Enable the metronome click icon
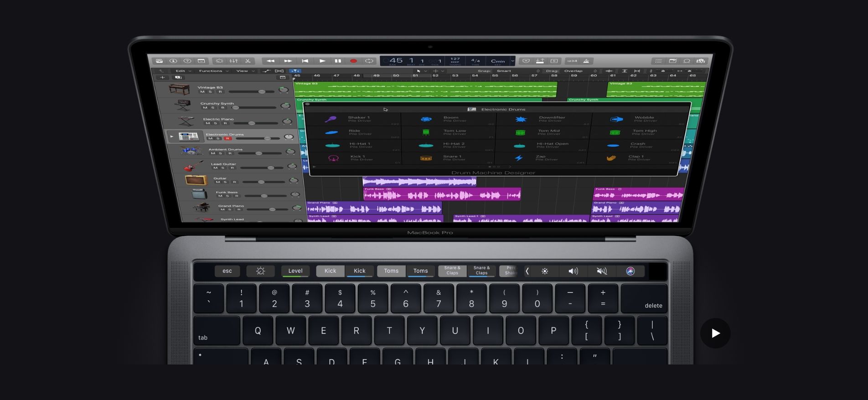868x400 pixels. point(586,61)
